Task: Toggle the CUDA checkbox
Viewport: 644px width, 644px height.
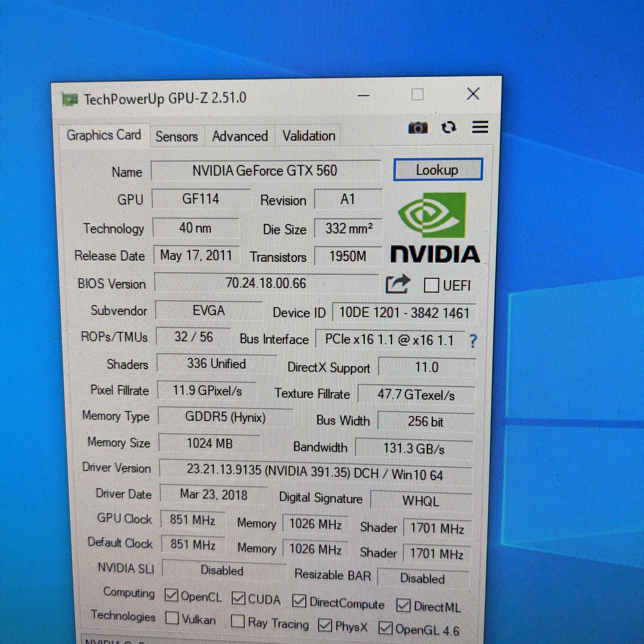Action: coord(238,598)
